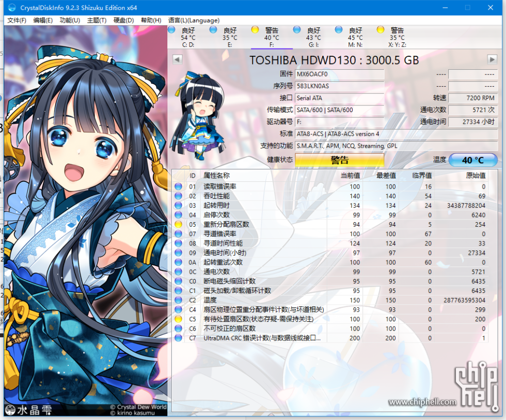The image size is (506, 420).
Task: Select raw value 287763595304
Action: [x=464, y=300]
